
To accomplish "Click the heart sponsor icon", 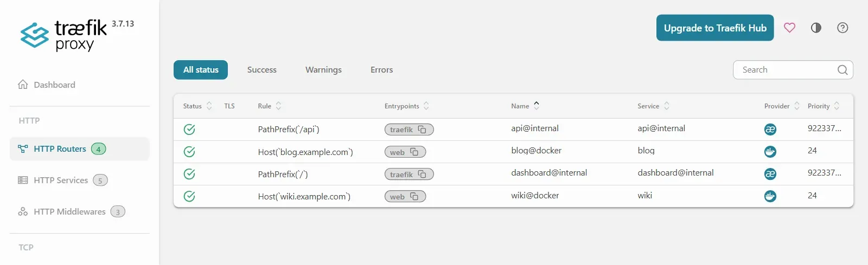I will 789,28.
